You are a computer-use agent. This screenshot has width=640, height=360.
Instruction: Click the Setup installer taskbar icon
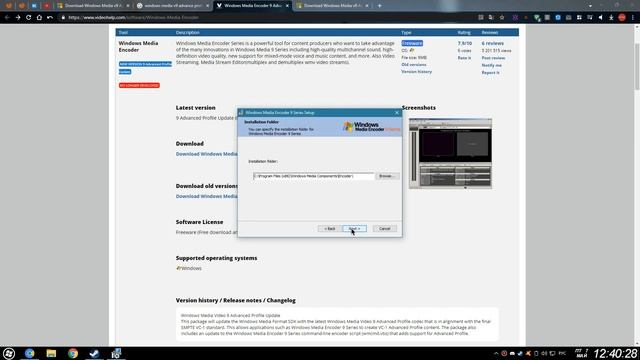pos(116,353)
